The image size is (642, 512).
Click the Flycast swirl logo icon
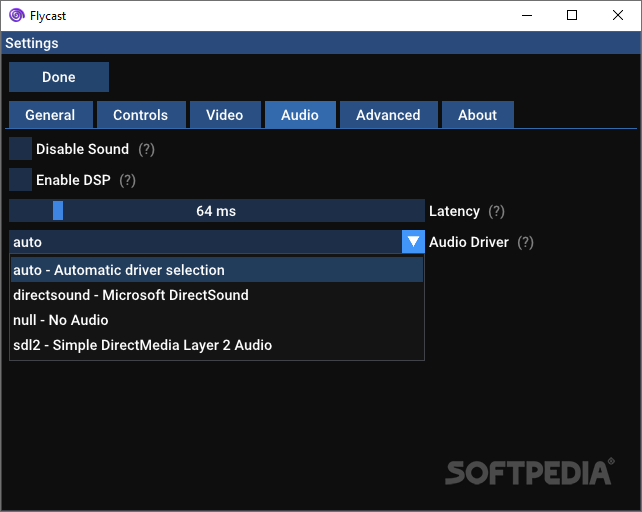(16, 15)
